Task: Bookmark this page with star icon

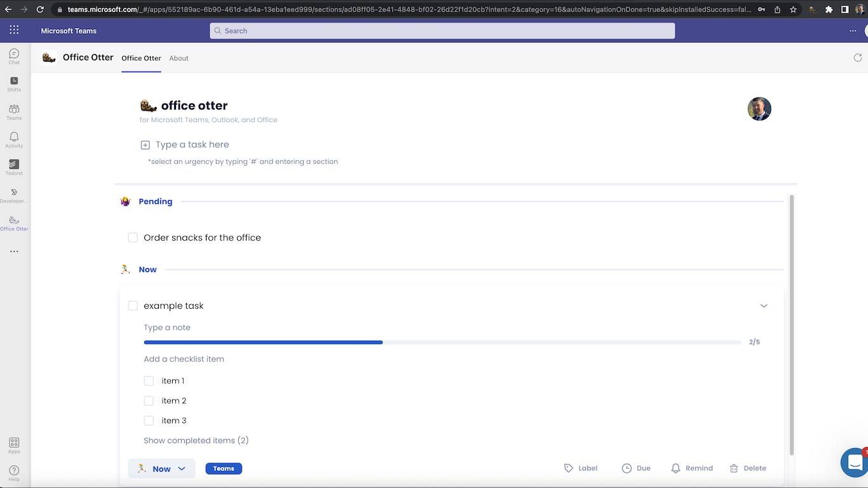Action: pyautogui.click(x=793, y=10)
